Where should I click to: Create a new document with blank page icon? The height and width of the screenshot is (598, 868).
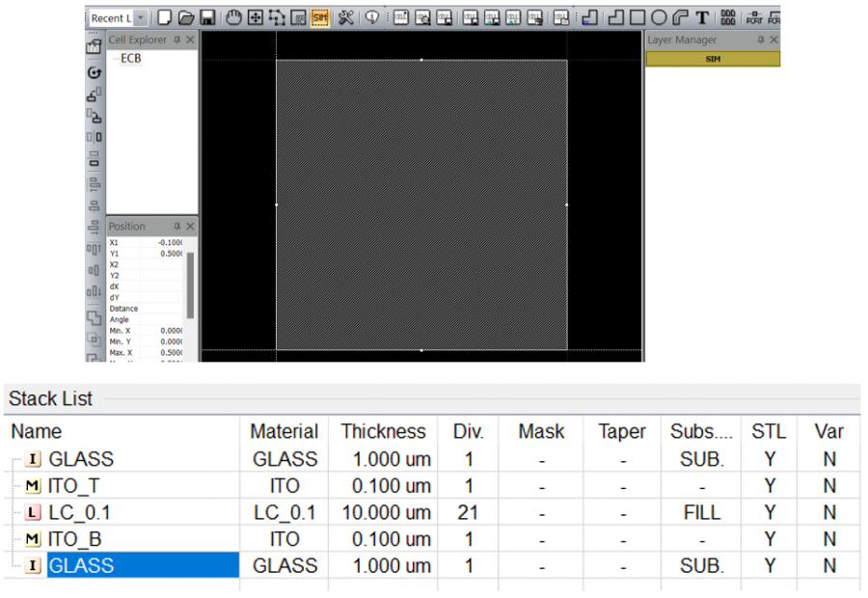click(164, 17)
